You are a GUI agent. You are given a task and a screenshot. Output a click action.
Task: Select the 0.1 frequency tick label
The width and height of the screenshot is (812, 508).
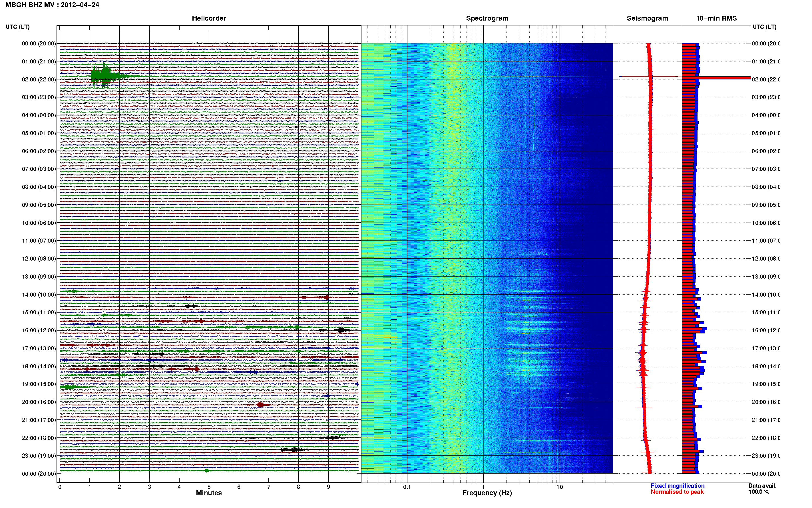tap(407, 487)
